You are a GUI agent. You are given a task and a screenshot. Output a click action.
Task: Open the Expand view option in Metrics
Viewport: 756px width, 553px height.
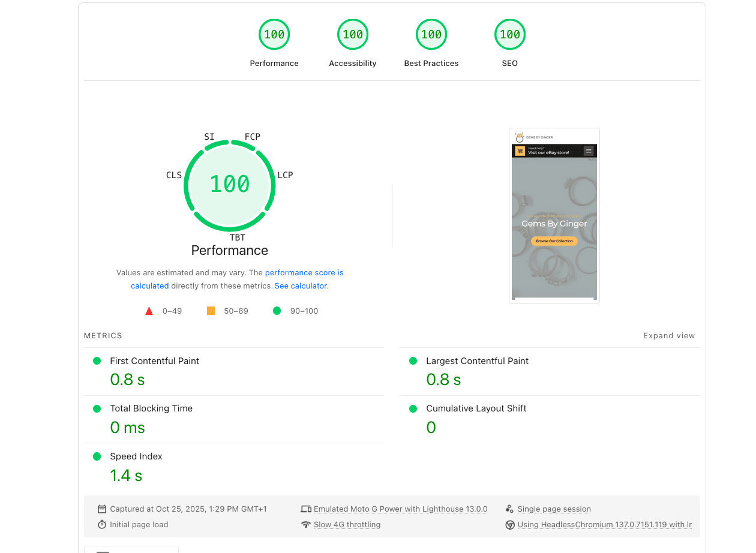click(x=669, y=335)
